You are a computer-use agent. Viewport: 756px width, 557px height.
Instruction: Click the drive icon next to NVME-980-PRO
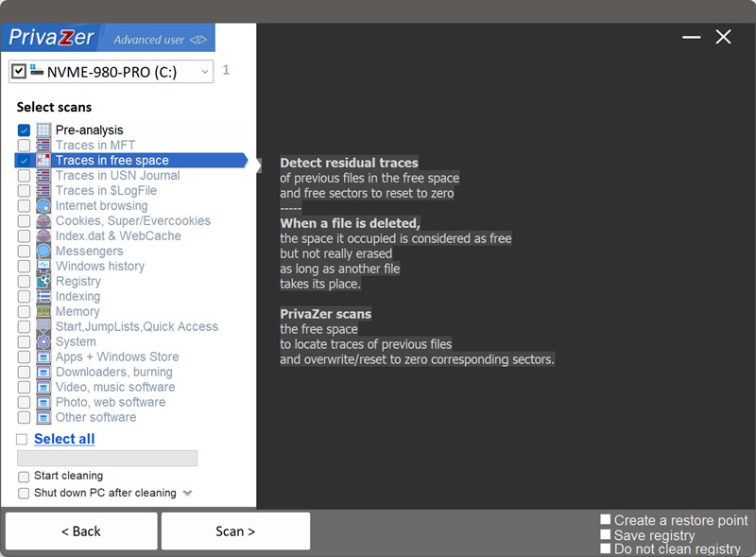pos(36,70)
